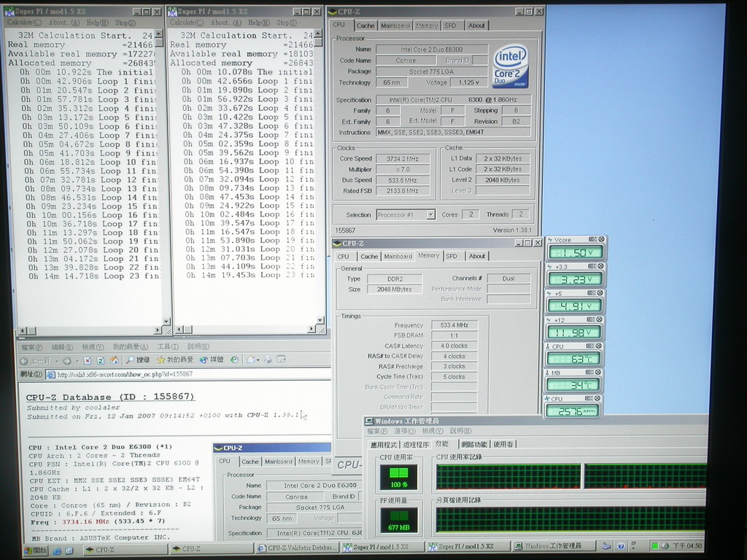Click the IE Refresh page icon
Image resolution: width=747 pixels, height=560 pixels.
101,360
